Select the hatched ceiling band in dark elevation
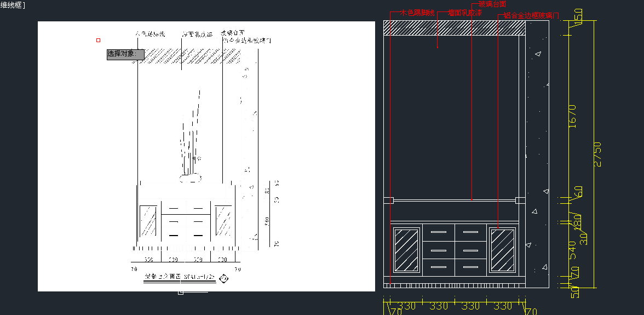The width and height of the screenshot is (644, 315). [454, 28]
